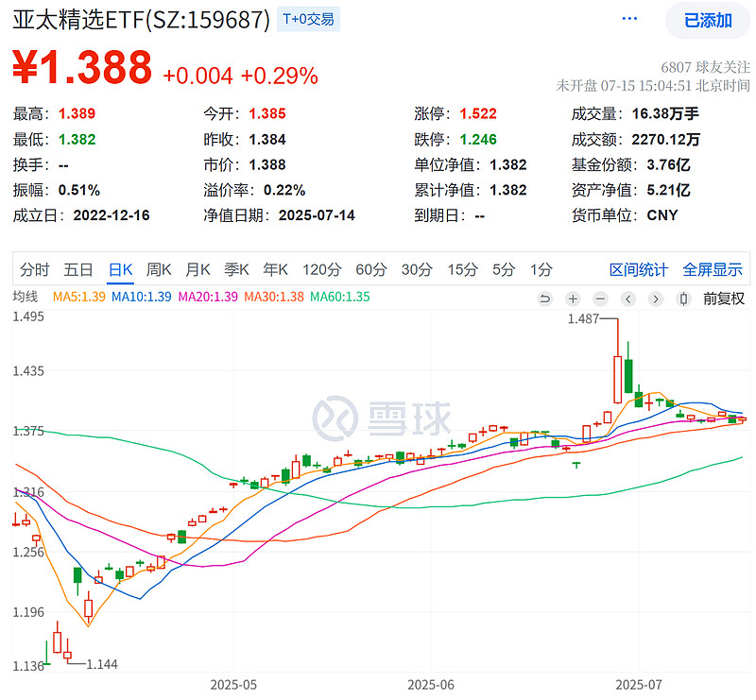Switch to the 分时 chart tab
Screen dimensions: 756x700
pyautogui.click(x=33, y=269)
